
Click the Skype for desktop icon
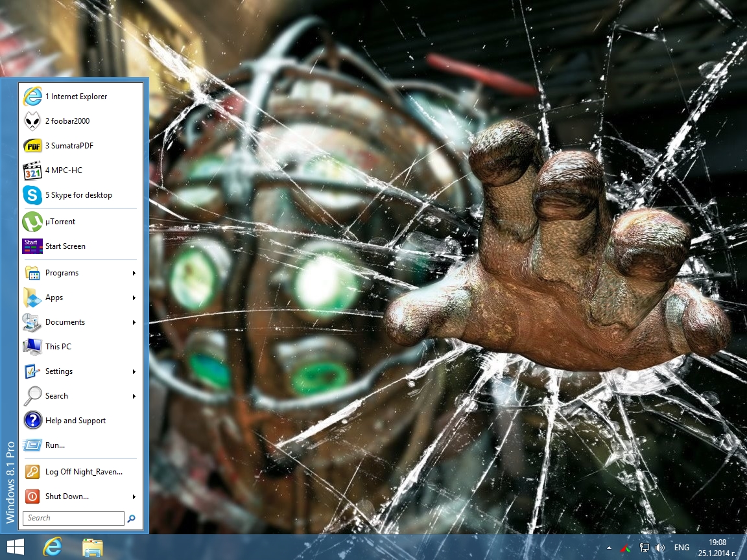tap(32, 195)
